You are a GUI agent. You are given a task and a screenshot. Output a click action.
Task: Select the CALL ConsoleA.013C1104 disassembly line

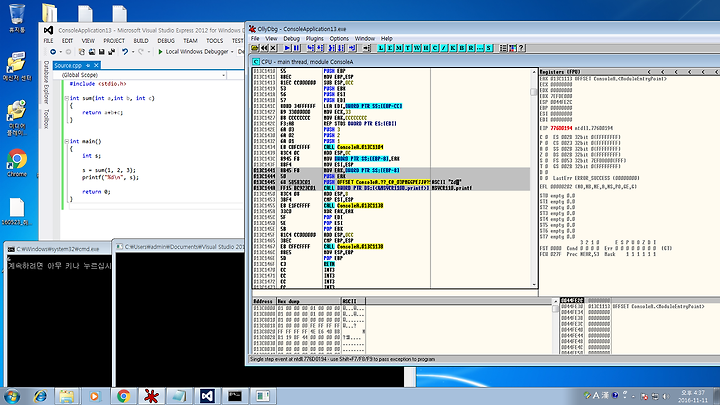pos(354,147)
